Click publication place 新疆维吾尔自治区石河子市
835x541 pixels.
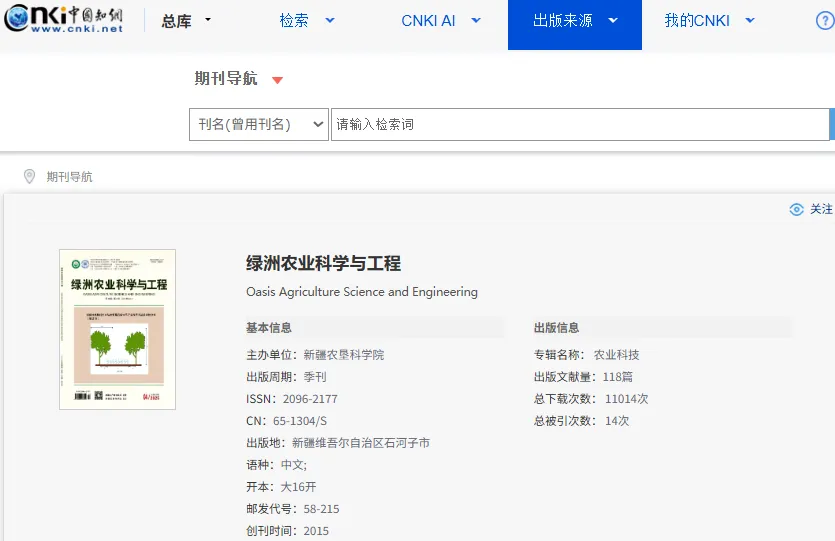[x=361, y=443]
